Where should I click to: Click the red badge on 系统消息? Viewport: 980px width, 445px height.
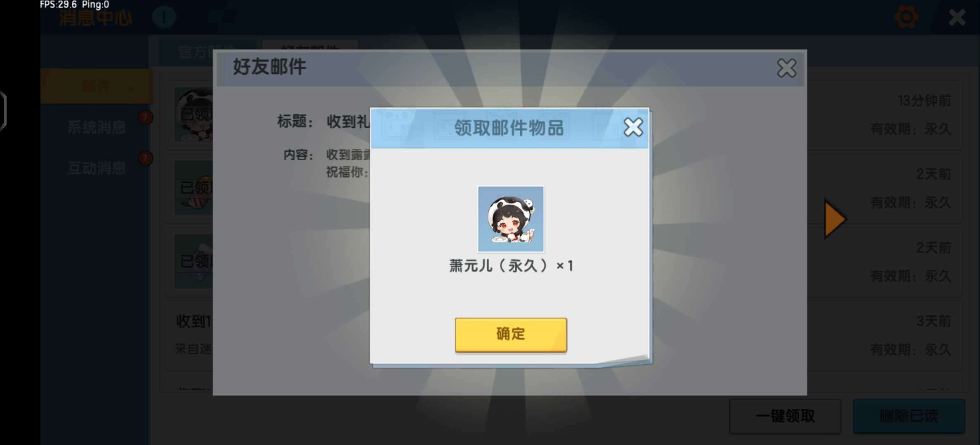click(x=145, y=117)
